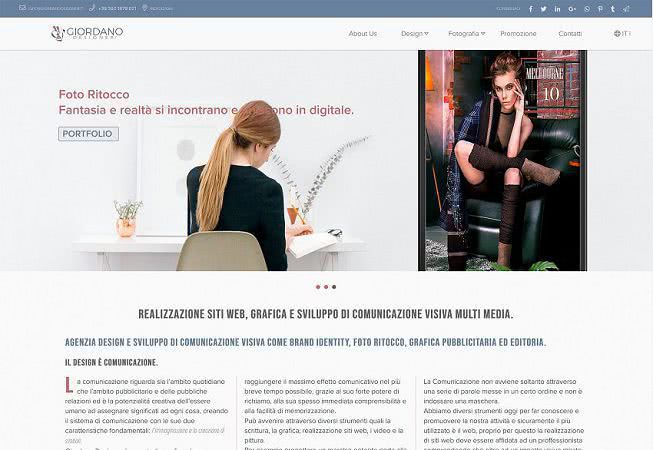Click the Melbourne magazine cover image

(502, 160)
